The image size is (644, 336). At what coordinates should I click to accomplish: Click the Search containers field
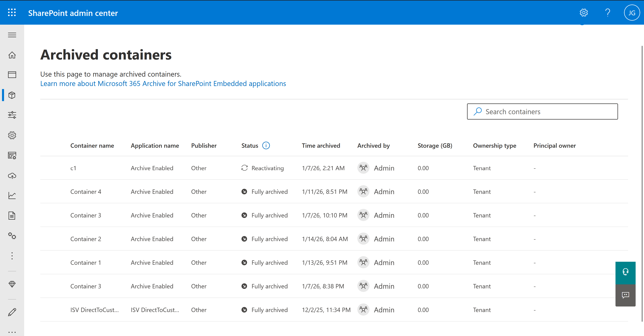(x=542, y=111)
